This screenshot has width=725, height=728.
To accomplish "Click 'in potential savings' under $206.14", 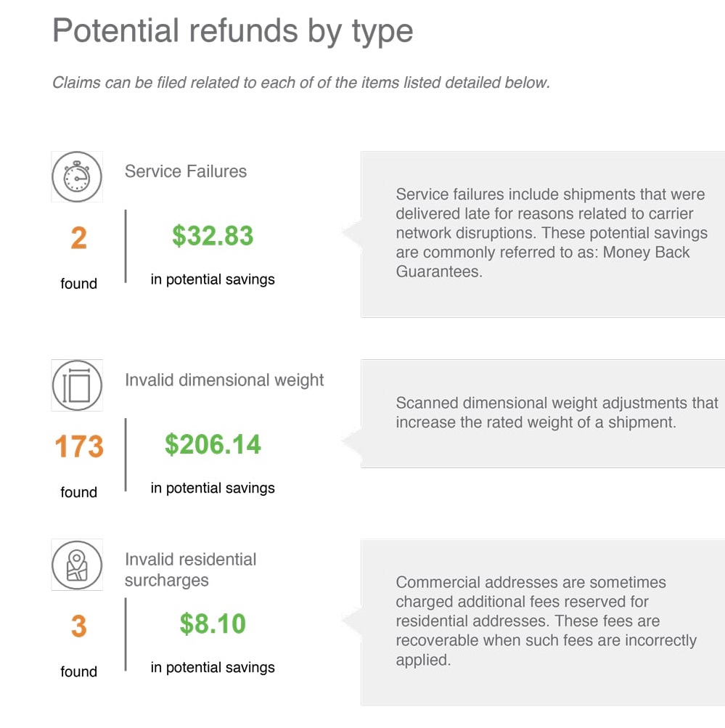I will (213, 488).
